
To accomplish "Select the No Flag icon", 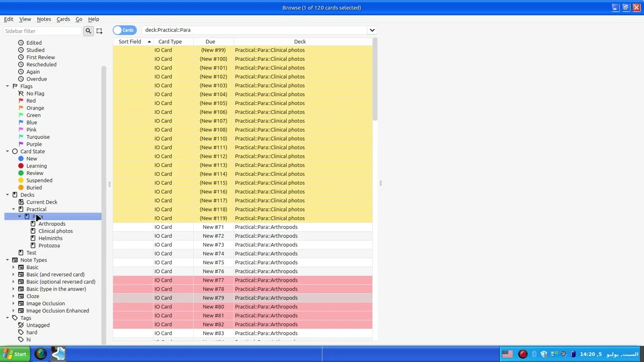I will 21,94.
